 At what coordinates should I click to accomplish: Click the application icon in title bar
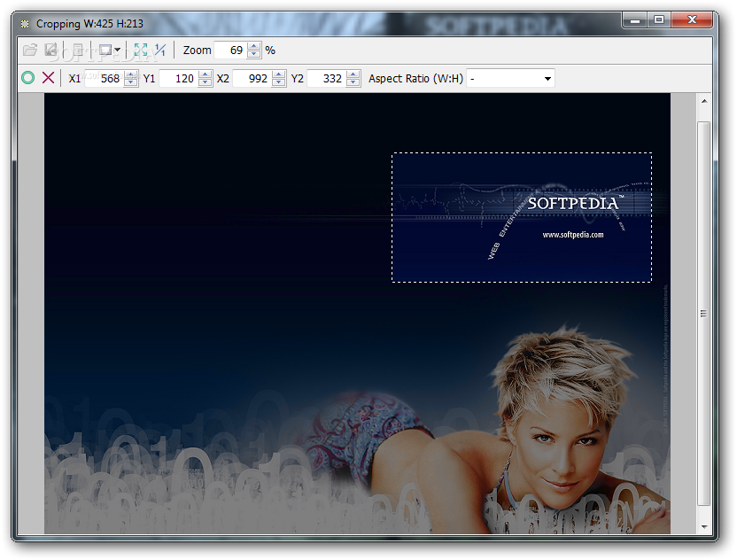(25, 24)
